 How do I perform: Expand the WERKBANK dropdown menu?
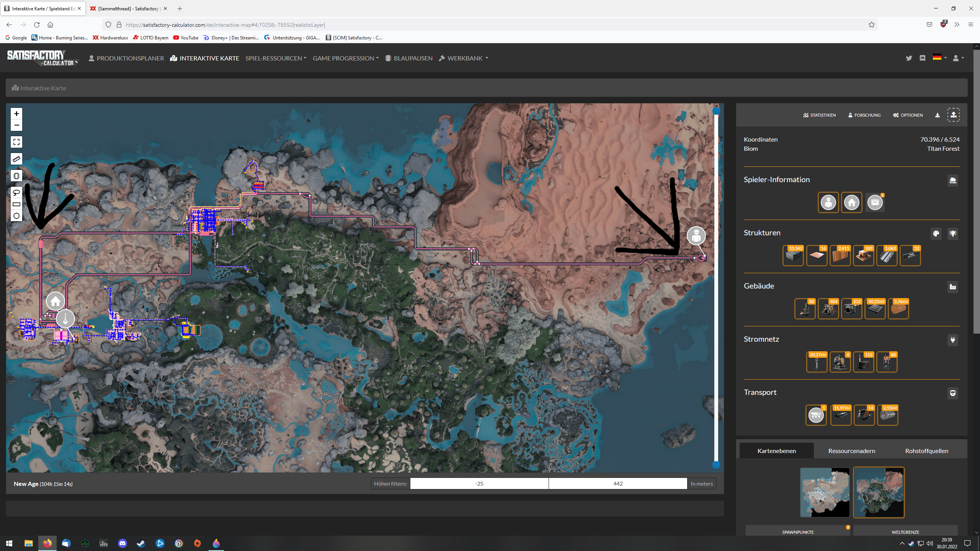[x=464, y=58]
